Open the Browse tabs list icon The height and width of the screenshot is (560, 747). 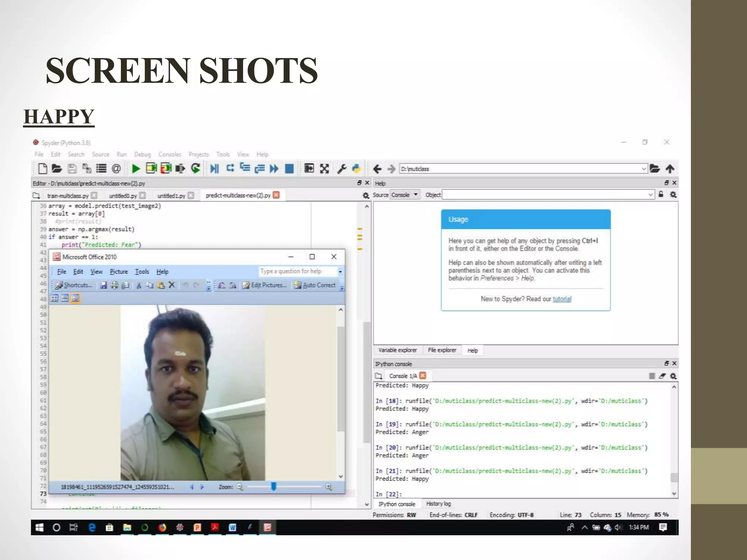[x=101, y=168]
